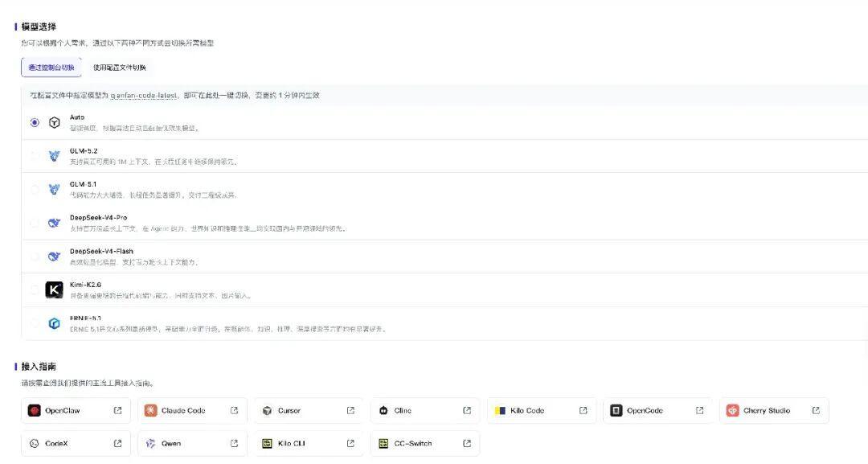Click the GLM-5.2 model logo icon
Viewport: 868px width, 464px height.
[x=55, y=156]
